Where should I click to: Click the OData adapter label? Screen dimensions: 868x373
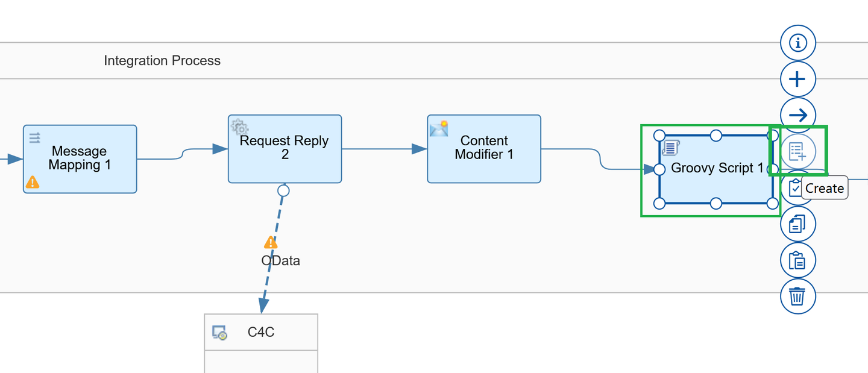tap(281, 261)
